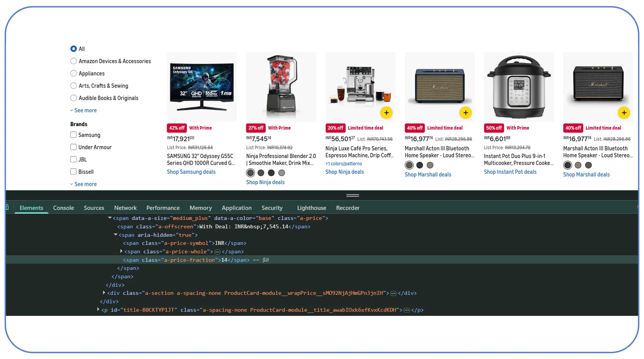Click 50% off badge on Instant Pot
The image size is (644, 359).
[494, 128]
